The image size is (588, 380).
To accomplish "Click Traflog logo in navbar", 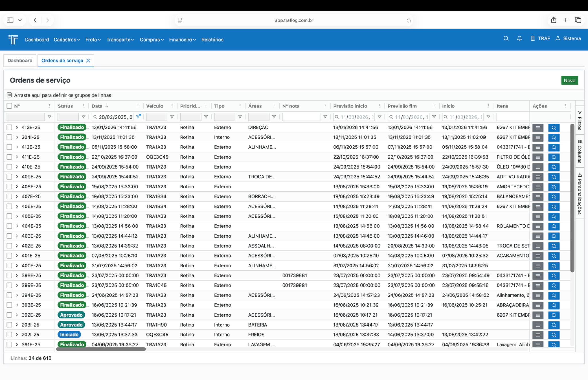I will pos(13,39).
